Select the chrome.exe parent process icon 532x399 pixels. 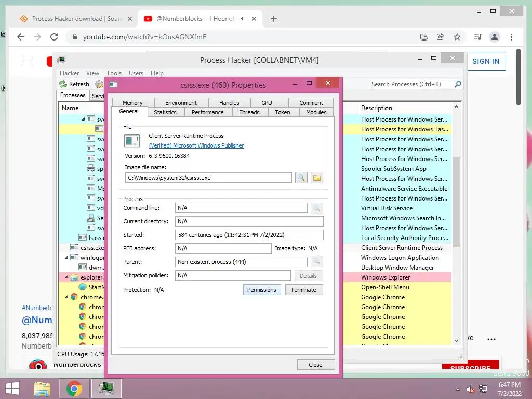pyautogui.click(x=74, y=297)
